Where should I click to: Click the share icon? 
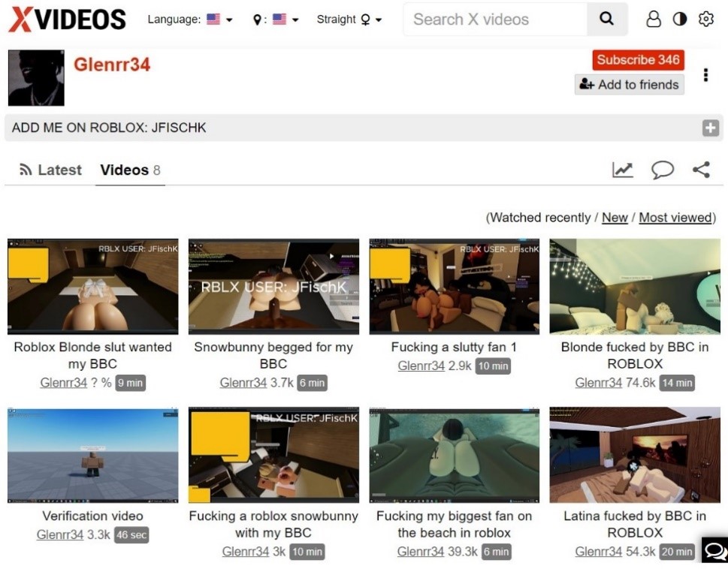point(702,170)
